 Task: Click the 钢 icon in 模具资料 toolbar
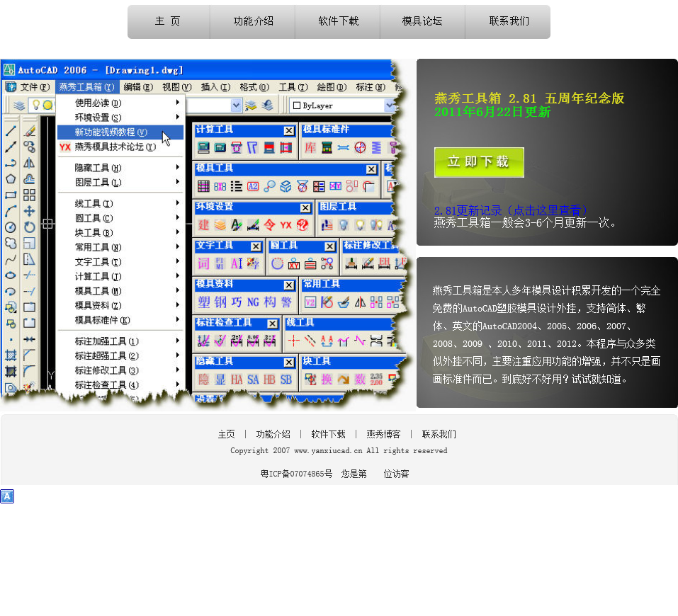pyautogui.click(x=220, y=302)
